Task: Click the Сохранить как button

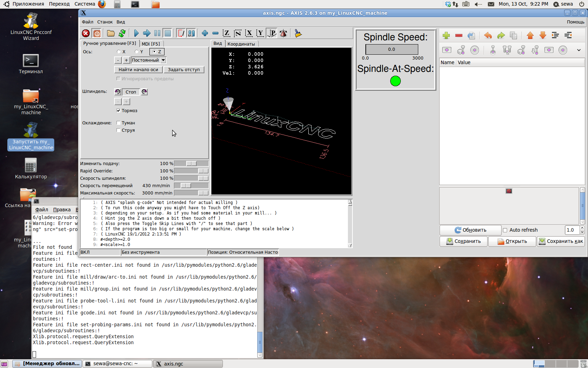Action: (x=561, y=241)
